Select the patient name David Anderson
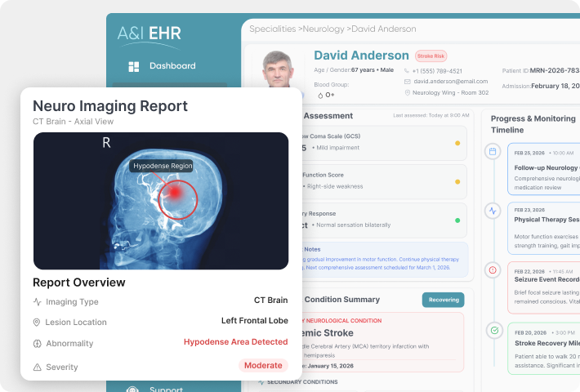Viewport: 580px width, 392px height. tap(361, 56)
